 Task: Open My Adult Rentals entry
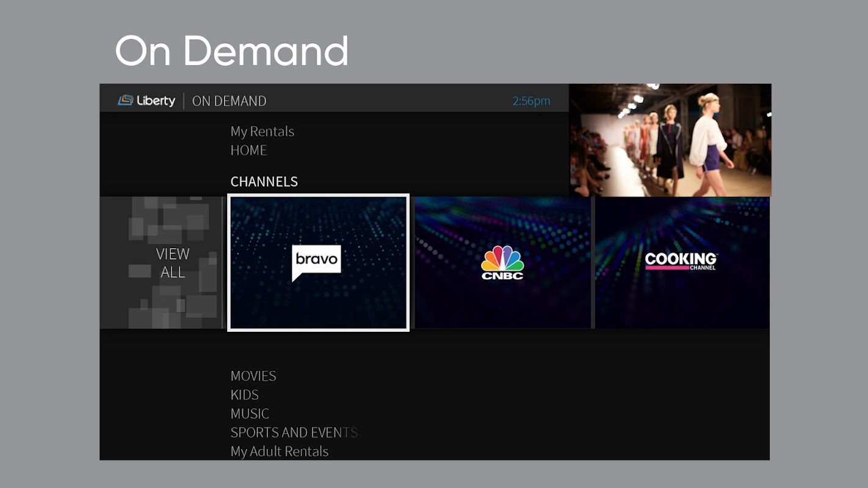[x=280, y=451]
